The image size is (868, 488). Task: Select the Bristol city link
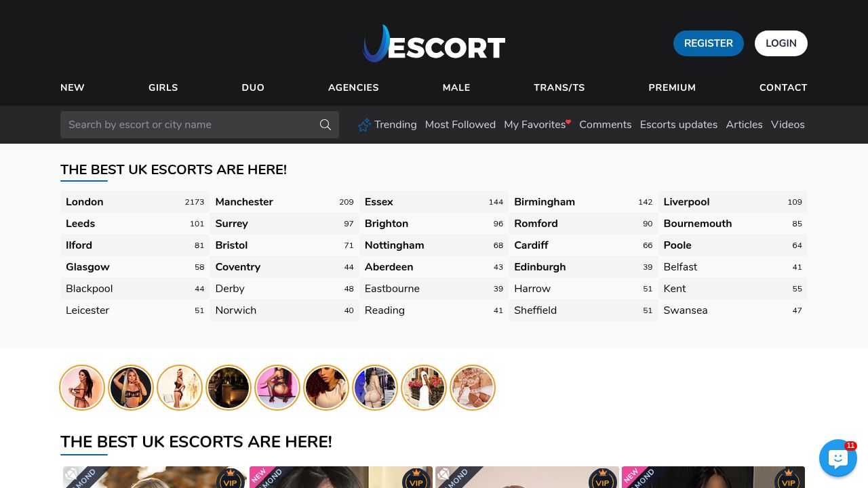(284, 245)
